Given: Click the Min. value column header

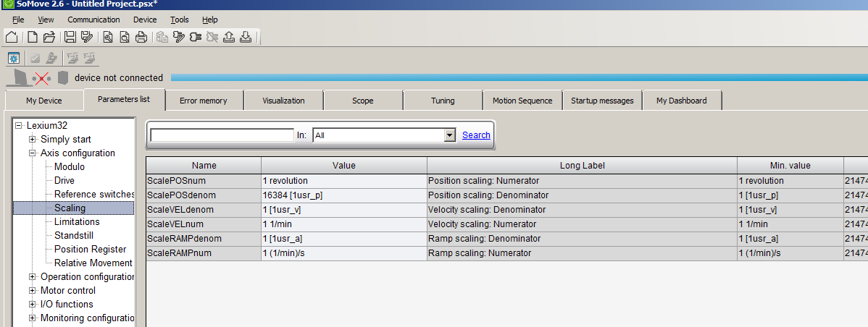Looking at the screenshot, I should [790, 165].
